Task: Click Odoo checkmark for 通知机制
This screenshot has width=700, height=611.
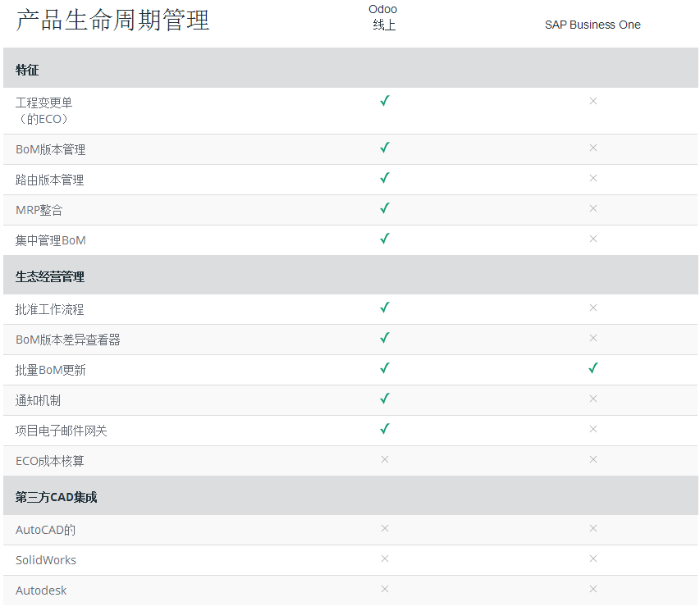Action: [x=385, y=399]
